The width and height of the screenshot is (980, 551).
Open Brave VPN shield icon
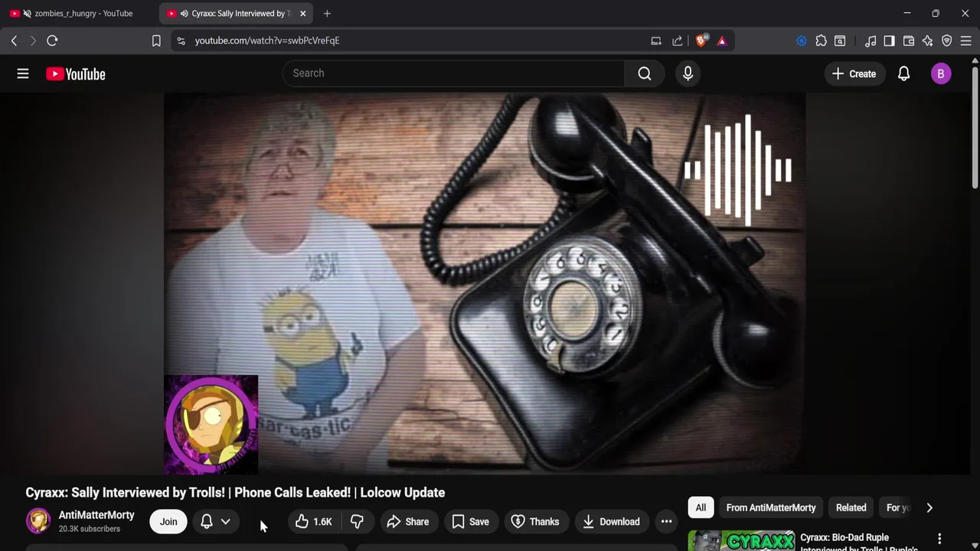pos(947,41)
